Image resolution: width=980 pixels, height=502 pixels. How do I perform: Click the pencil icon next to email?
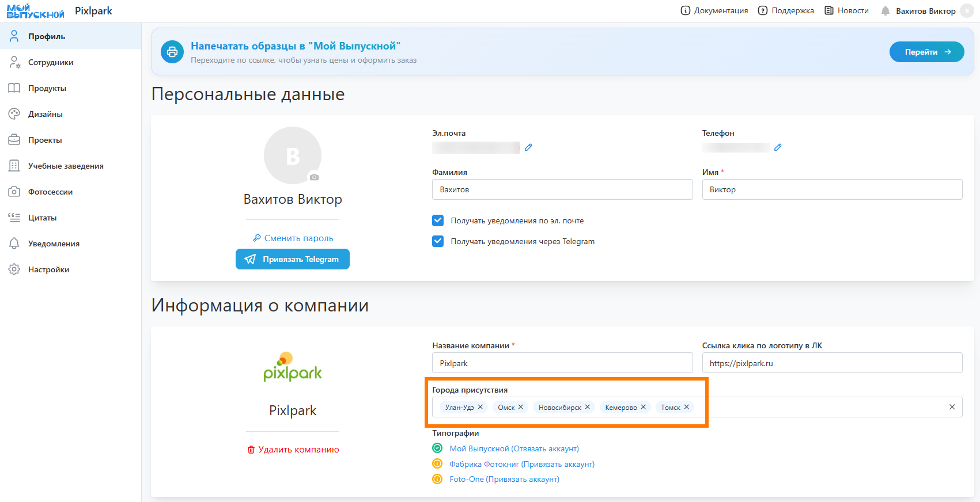pos(528,147)
